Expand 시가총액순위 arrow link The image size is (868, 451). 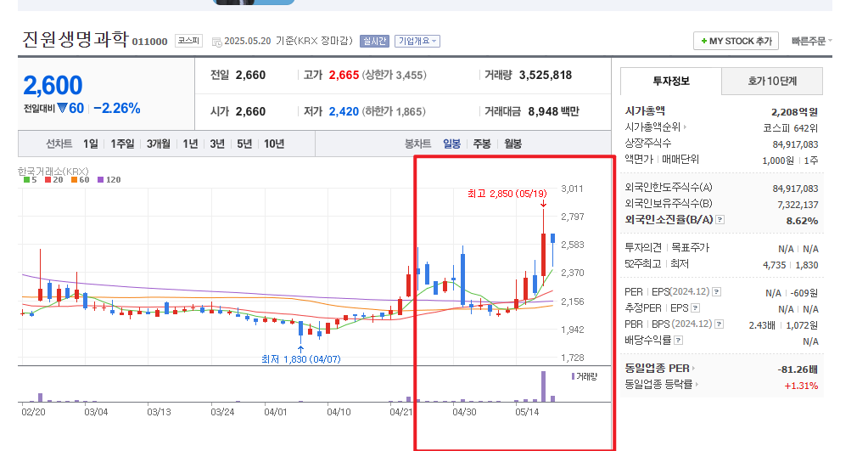click(655, 127)
